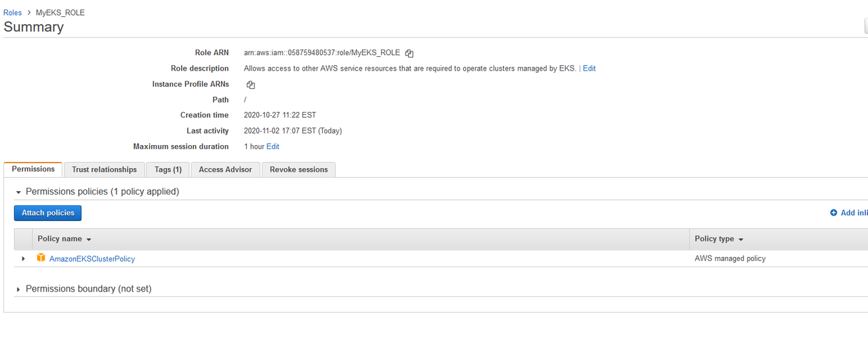Viewport: 868px width, 356px height.
Task: Click the Add inline policy link
Action: tap(853, 213)
